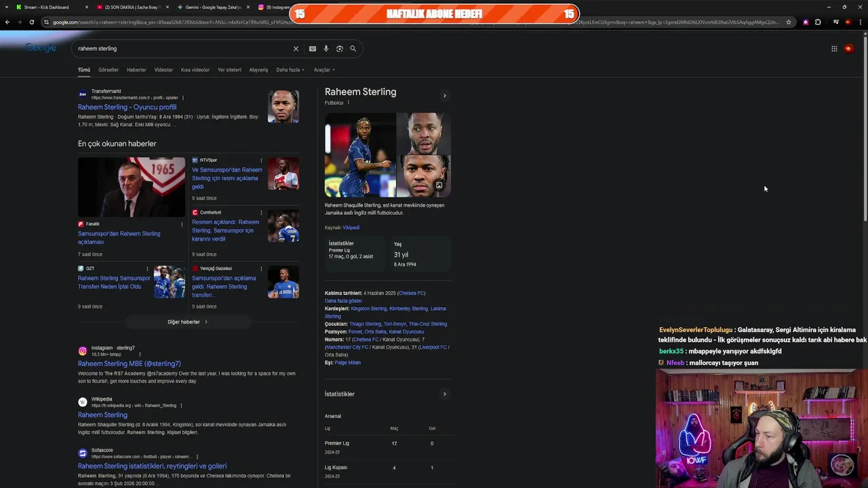Screen dimensions: 868x488
Task: Open GZT article options dots menu
Action: coord(148,269)
